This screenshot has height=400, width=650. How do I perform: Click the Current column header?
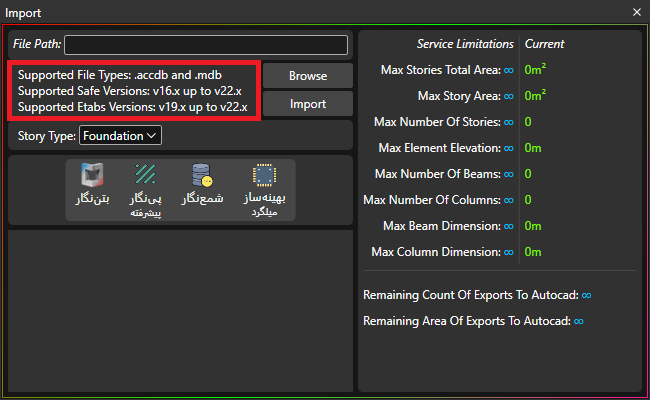(x=544, y=44)
